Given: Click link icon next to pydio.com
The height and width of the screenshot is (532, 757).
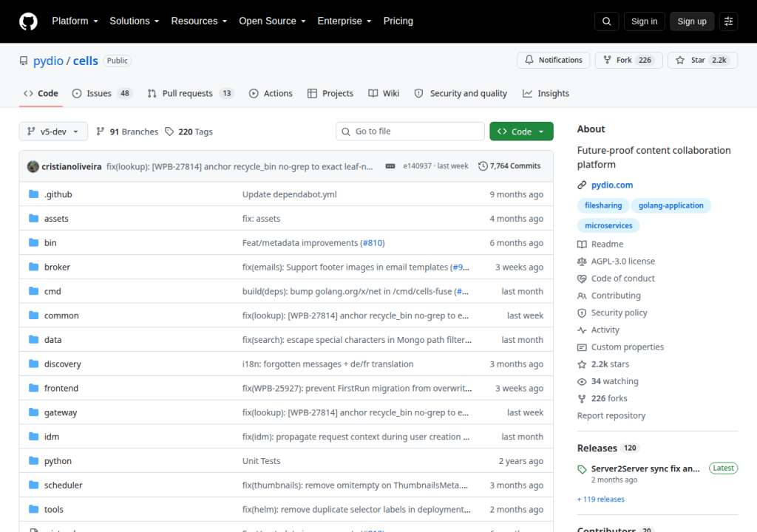Looking at the screenshot, I should point(582,185).
